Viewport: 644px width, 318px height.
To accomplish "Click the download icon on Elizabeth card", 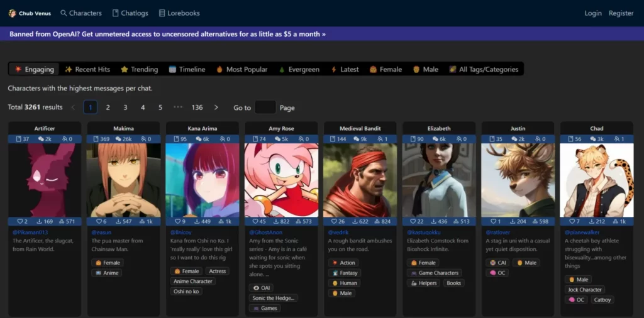I will coord(433,222).
